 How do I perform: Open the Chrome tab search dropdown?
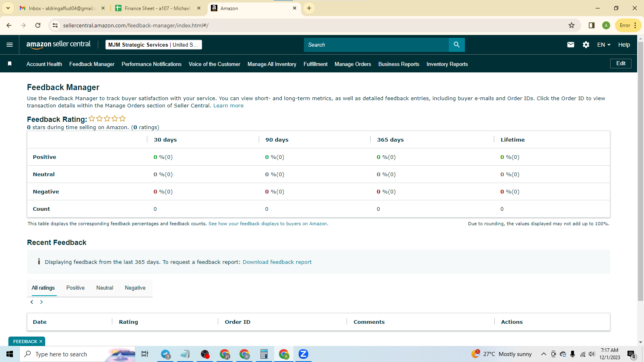[8, 8]
